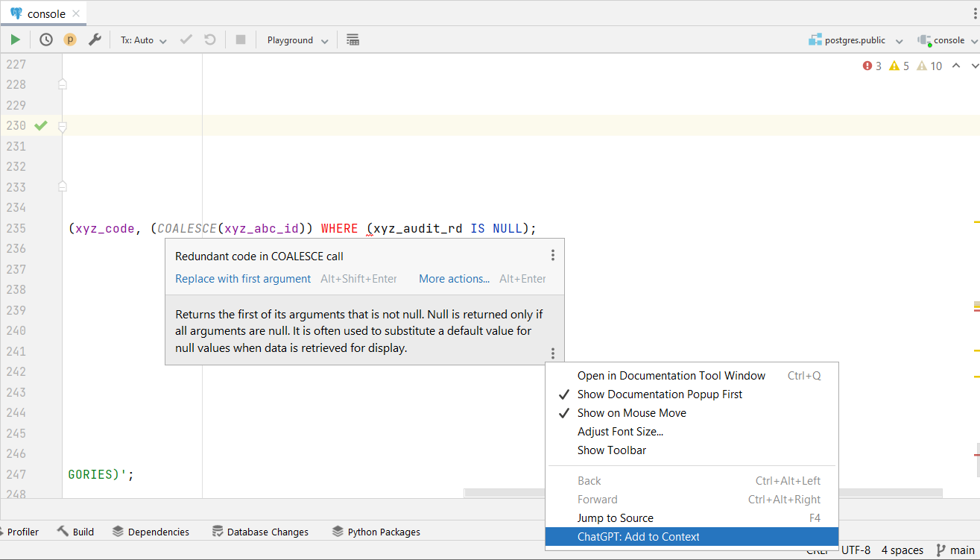Screen dimensions: 980x560
Task: Click green check mark in gutter on line 230
Action: pos(41,125)
